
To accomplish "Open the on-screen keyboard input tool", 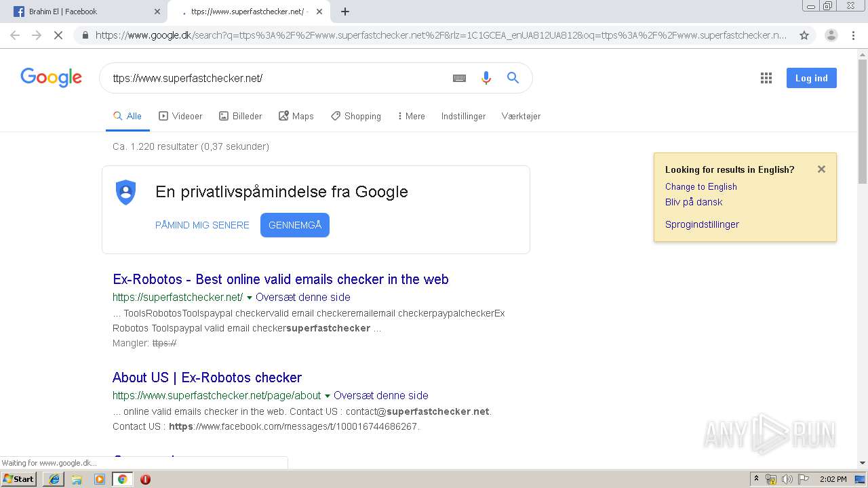I will tap(459, 78).
